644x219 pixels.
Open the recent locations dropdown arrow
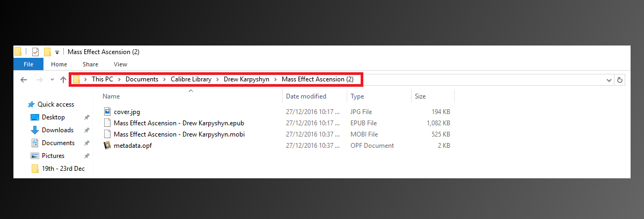tap(52, 80)
